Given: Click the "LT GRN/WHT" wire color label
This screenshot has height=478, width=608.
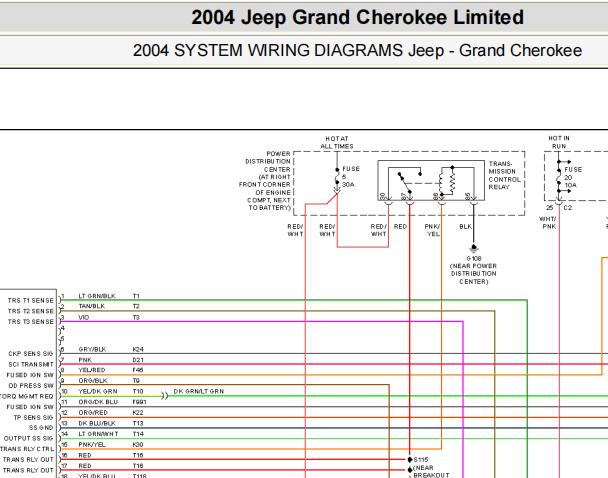Looking at the screenshot, I should pos(98,433).
